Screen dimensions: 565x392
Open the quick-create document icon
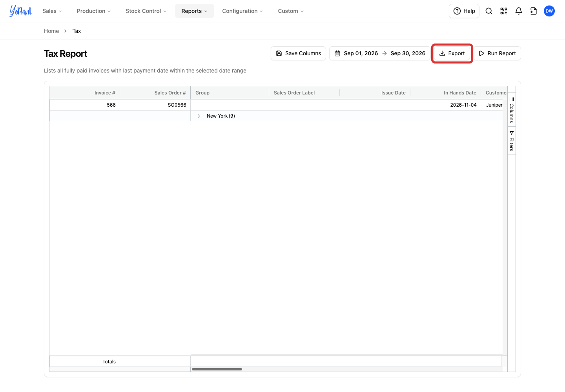[534, 11]
